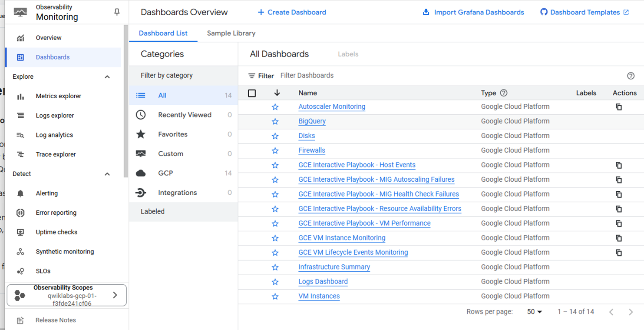Star the VM Instances dashboard

click(x=275, y=297)
